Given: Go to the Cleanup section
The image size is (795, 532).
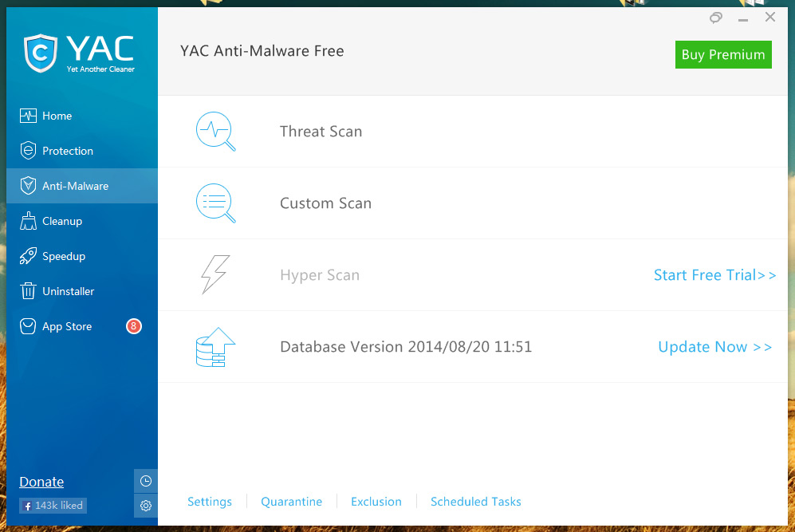Looking at the screenshot, I should pos(82,221).
